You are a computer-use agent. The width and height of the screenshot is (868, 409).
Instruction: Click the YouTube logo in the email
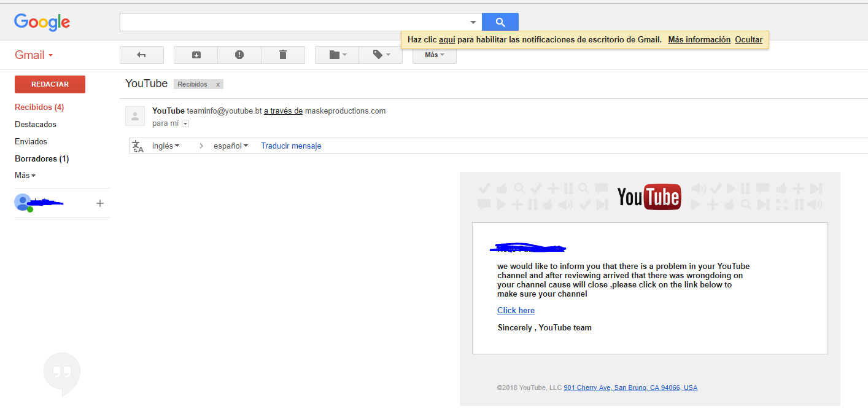click(x=649, y=197)
